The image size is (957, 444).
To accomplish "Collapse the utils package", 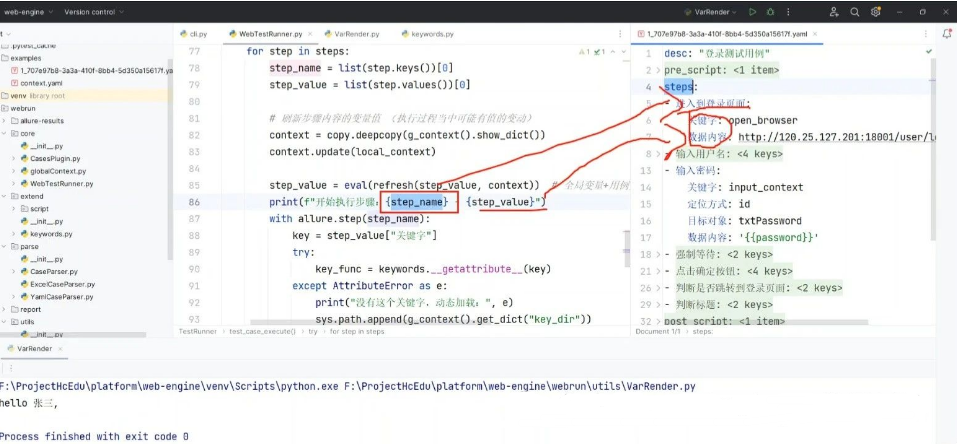I will [x=4, y=322].
